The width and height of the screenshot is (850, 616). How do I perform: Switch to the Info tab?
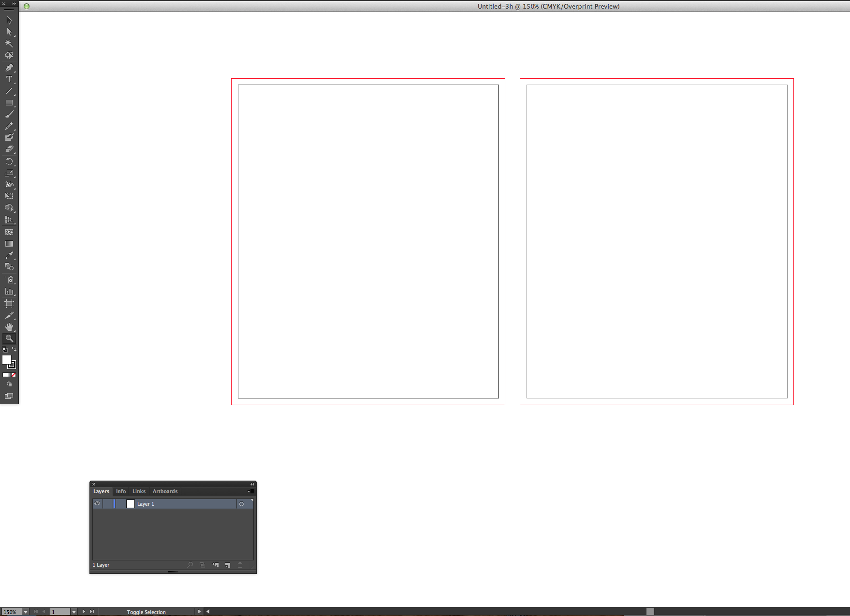[121, 491]
